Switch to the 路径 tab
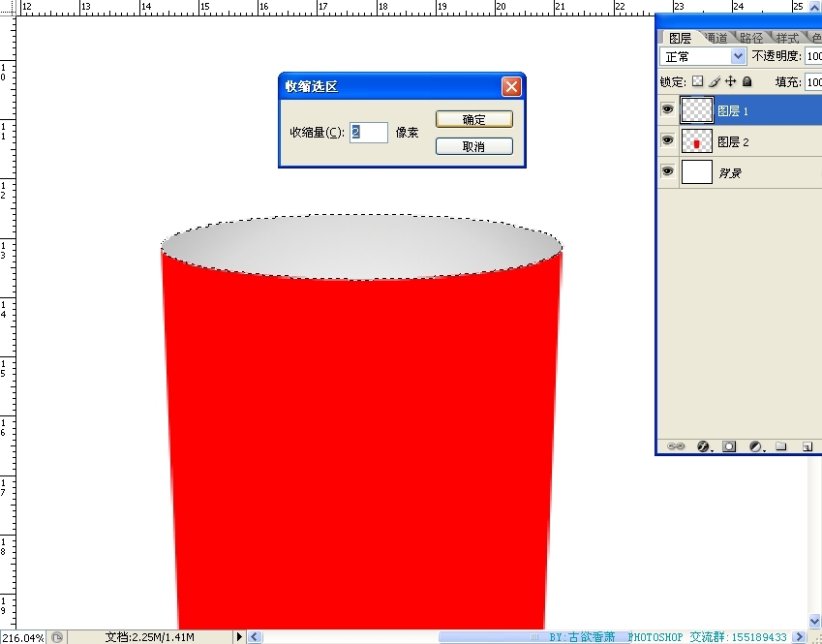 pos(750,38)
